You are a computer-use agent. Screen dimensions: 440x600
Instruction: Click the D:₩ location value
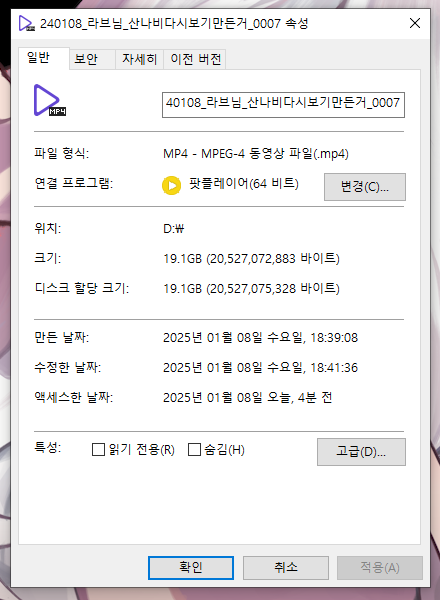(174, 229)
